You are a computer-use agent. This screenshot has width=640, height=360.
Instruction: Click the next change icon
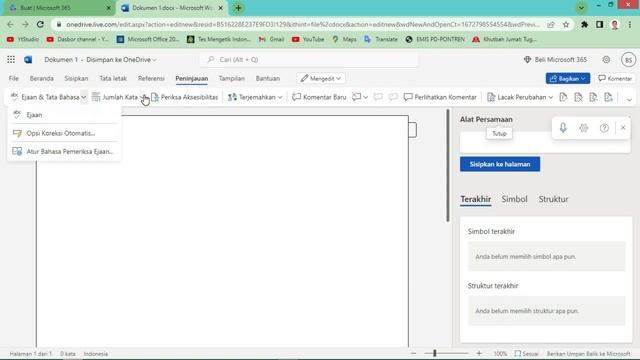(x=609, y=97)
